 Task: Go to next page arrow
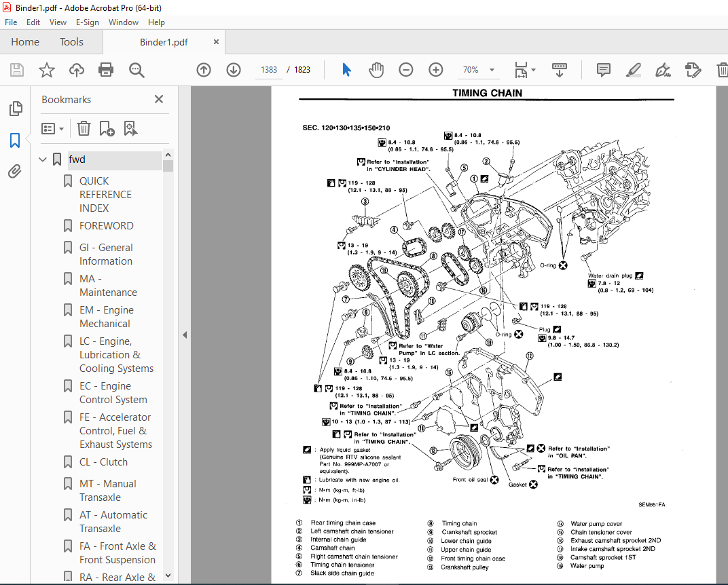click(234, 70)
